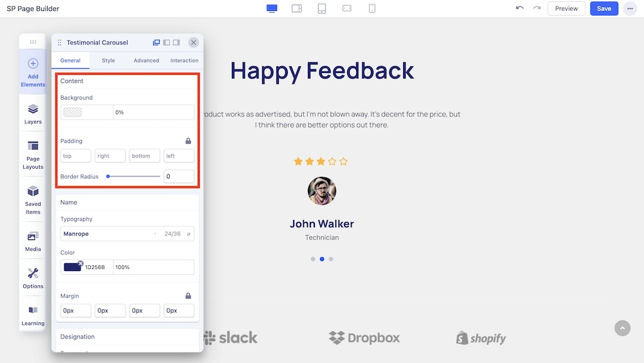
Task: Open the Layers panel
Action: point(33,113)
